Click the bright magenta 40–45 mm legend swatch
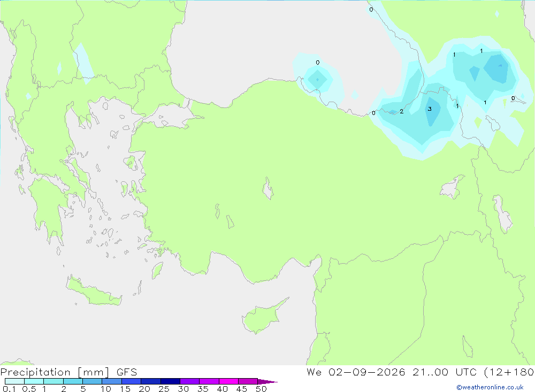Screen dimensions: 535x392 tap(228, 381)
